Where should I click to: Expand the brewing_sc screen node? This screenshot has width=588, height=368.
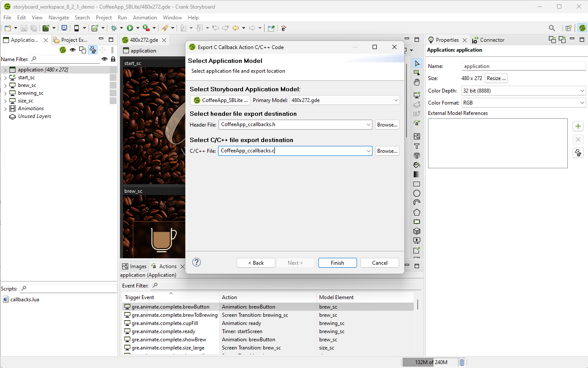point(5,93)
